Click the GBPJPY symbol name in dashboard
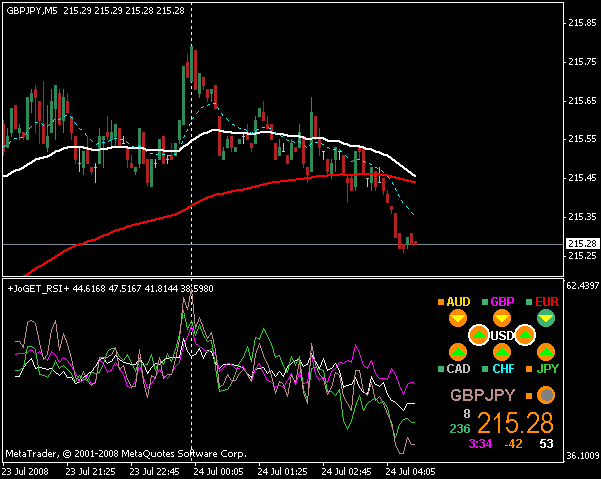The height and width of the screenshot is (479, 601). (482, 395)
